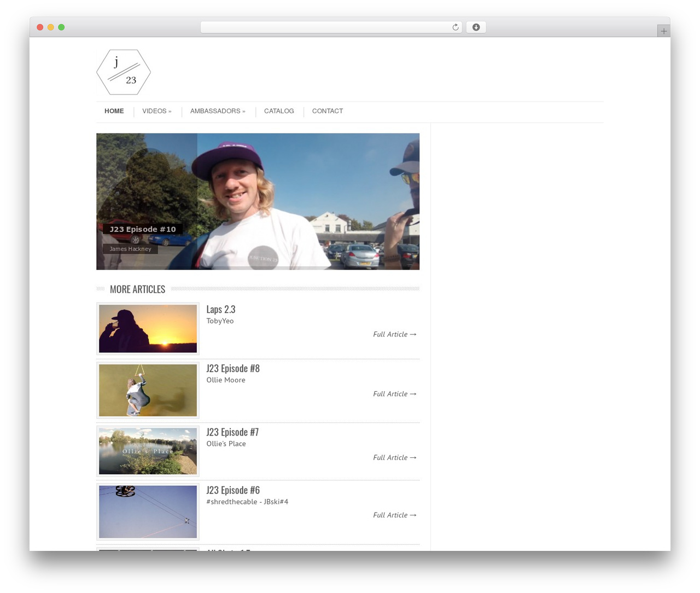Follow Full Article link for Episode #6
Image resolution: width=700 pixels, height=593 pixels.
395,515
